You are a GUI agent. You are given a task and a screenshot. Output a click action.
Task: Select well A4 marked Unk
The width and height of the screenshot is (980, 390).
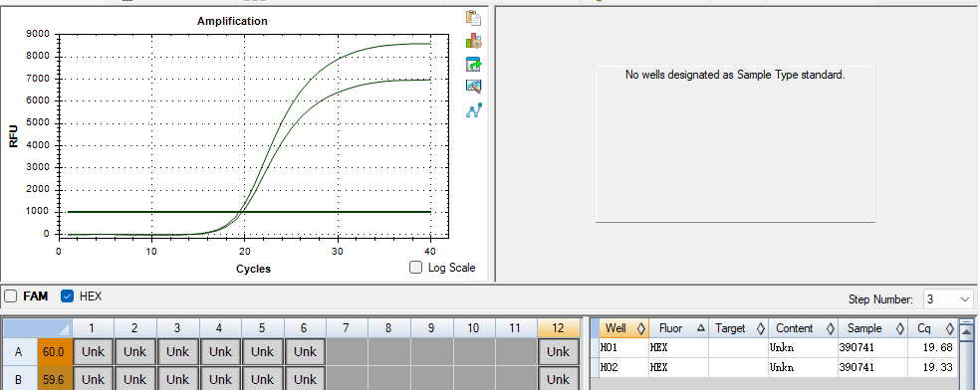(x=220, y=352)
